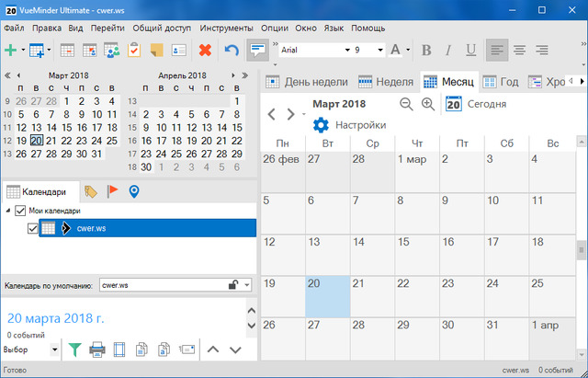Toggle the cwer.ws calendar checkbox
Image resolution: width=588 pixels, height=378 pixels.
click(33, 228)
